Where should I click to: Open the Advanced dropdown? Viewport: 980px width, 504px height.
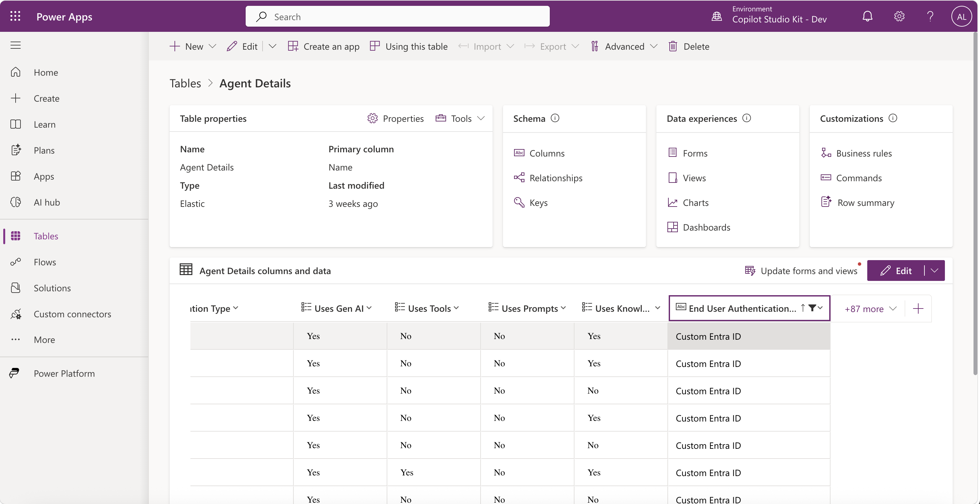pos(624,46)
